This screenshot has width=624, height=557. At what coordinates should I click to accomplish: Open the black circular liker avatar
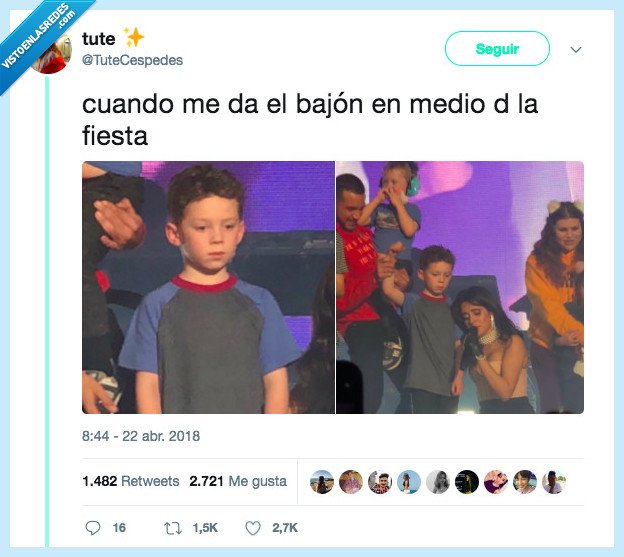click(466, 482)
